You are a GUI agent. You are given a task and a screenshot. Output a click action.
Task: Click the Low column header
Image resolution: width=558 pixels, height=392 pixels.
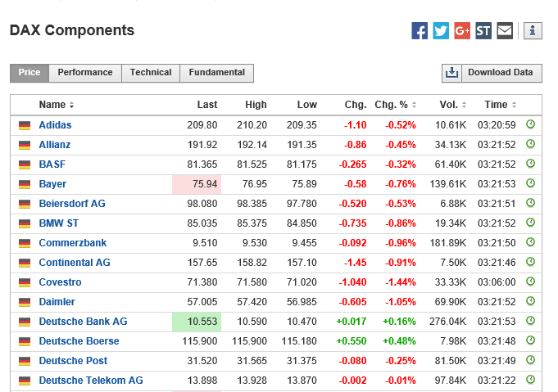click(x=306, y=105)
